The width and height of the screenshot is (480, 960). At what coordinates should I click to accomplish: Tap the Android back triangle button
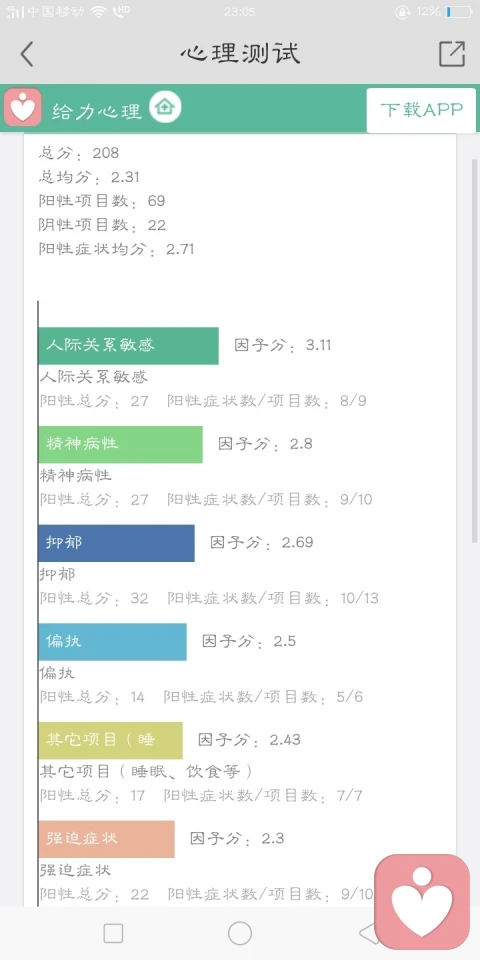369,934
